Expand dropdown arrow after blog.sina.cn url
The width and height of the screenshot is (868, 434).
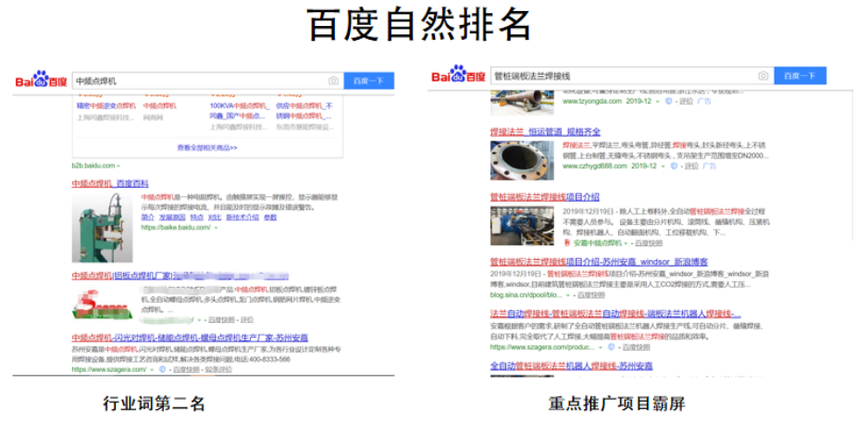pos(568,295)
